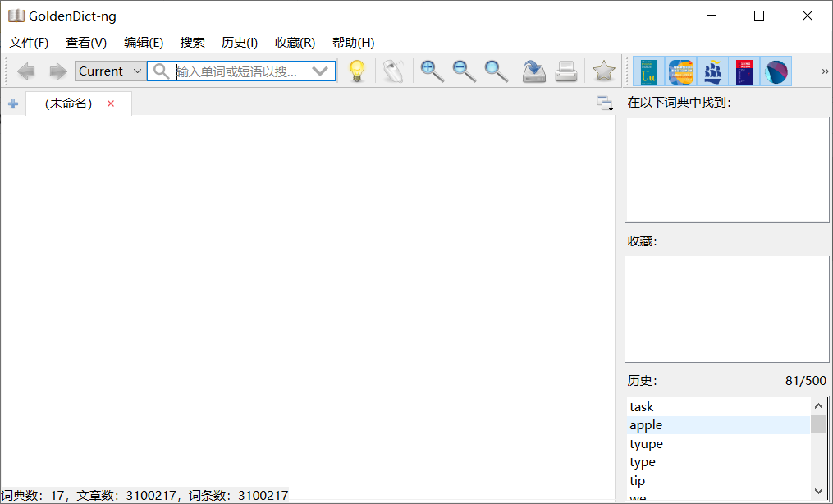Open the 帮助(H) menu

pyautogui.click(x=353, y=43)
